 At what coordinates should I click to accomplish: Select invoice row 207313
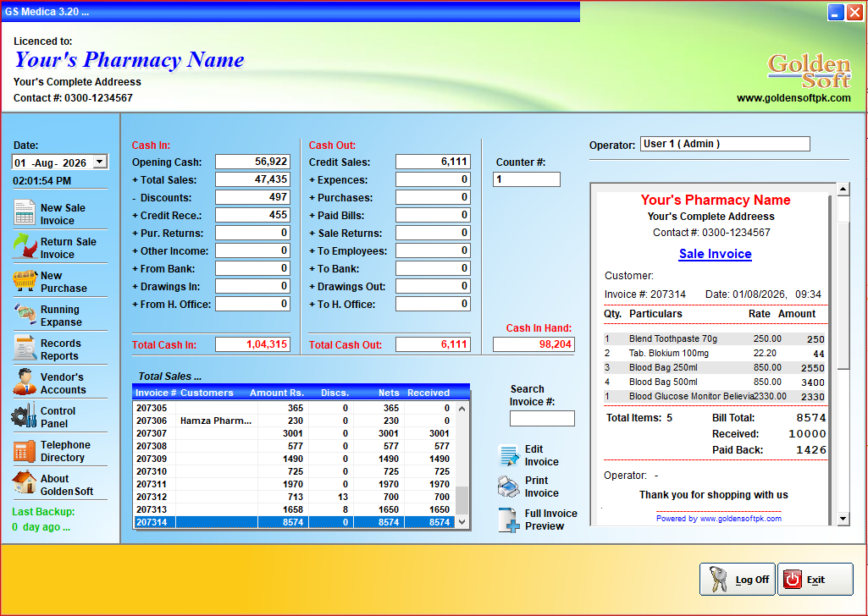(295, 510)
